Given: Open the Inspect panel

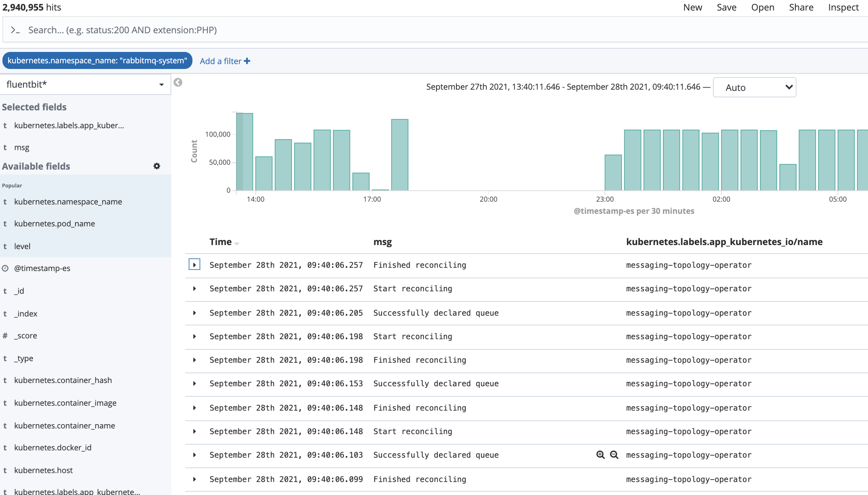Looking at the screenshot, I should (843, 7).
